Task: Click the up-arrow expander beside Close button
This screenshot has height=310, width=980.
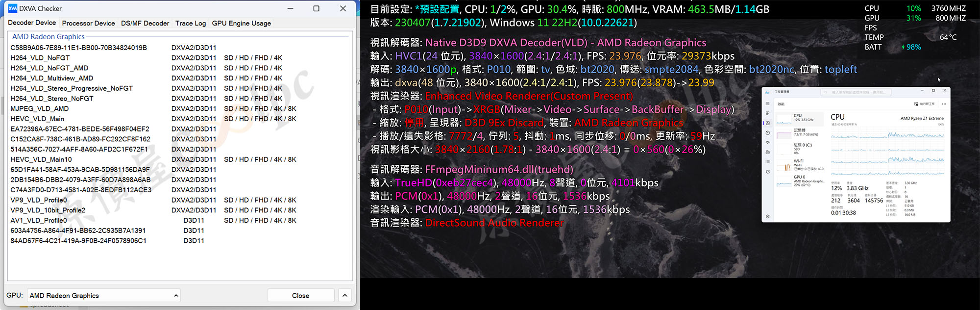Action: coord(345,295)
